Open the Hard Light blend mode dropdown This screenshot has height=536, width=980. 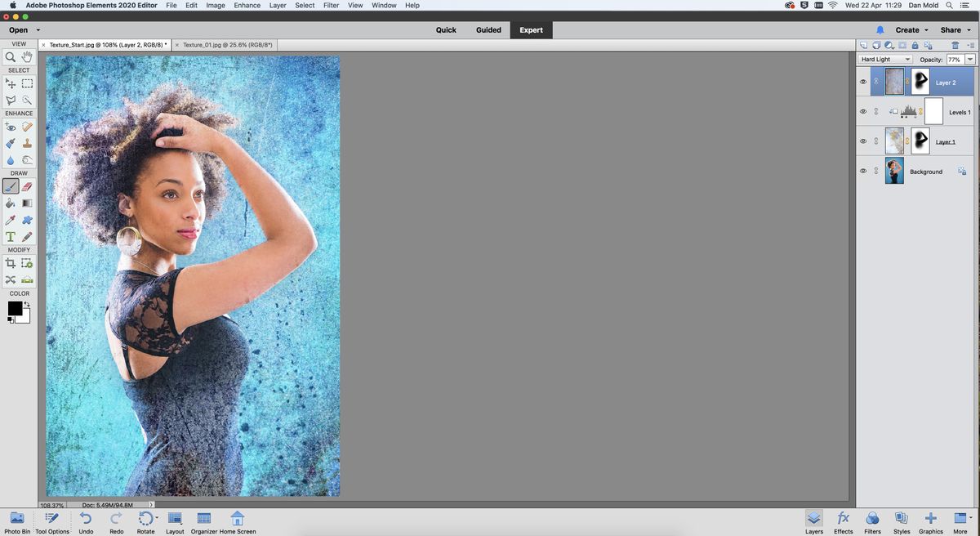pyautogui.click(x=886, y=59)
